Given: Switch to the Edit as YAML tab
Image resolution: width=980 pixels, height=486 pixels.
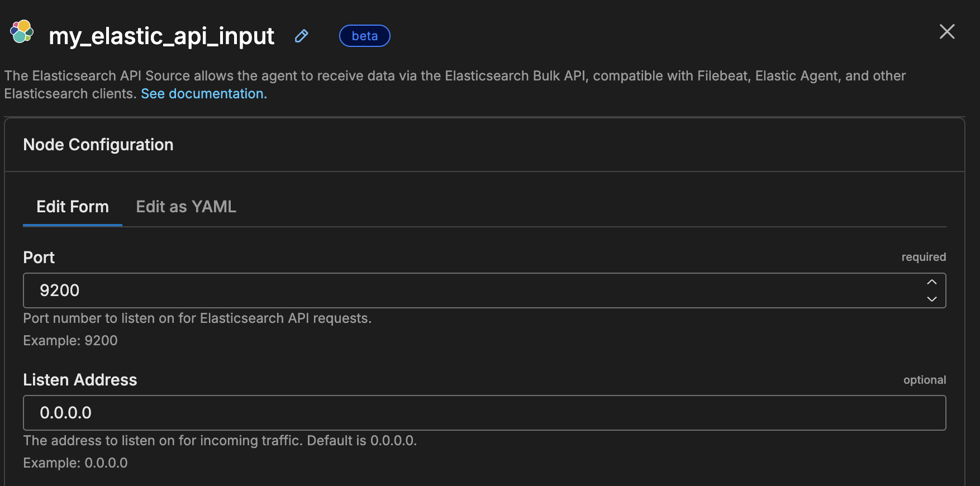Looking at the screenshot, I should pos(185,206).
